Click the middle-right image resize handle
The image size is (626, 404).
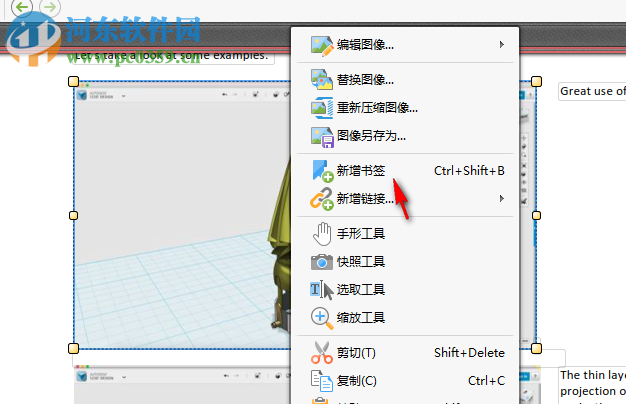coord(537,216)
